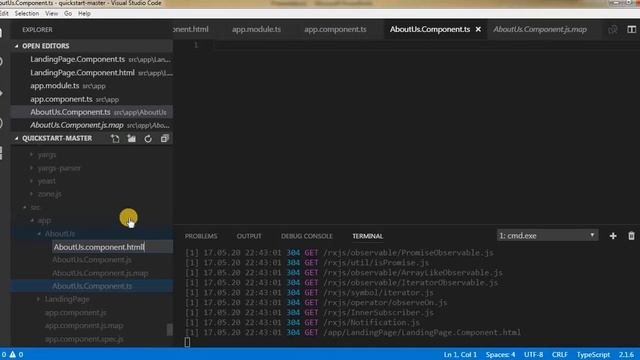Close the AboutUs.Component.ts tab
Viewport: 640px width, 360px height.
[x=478, y=29]
